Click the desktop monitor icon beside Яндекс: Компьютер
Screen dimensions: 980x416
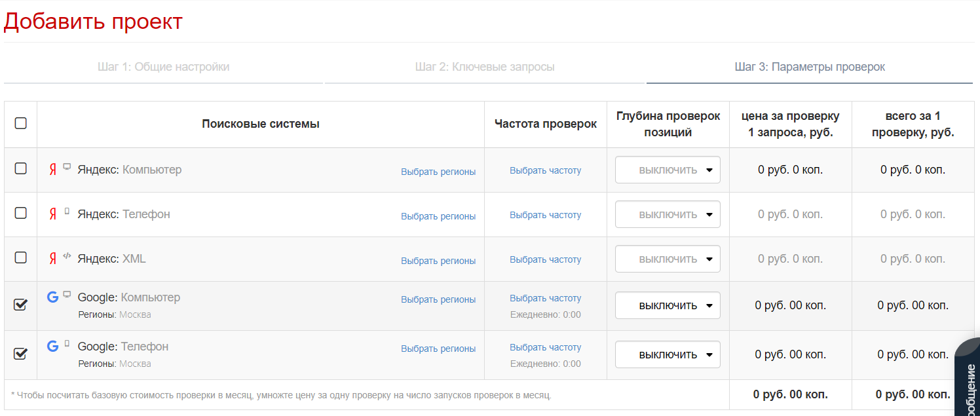coord(67,167)
